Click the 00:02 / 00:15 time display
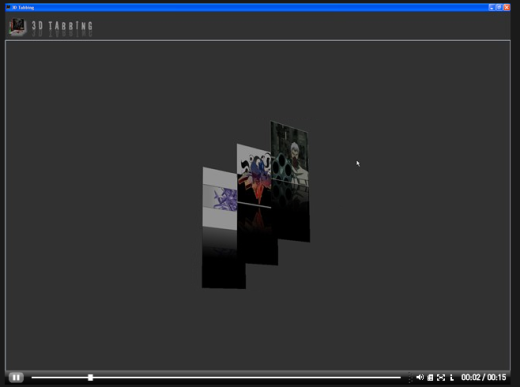 483,377
